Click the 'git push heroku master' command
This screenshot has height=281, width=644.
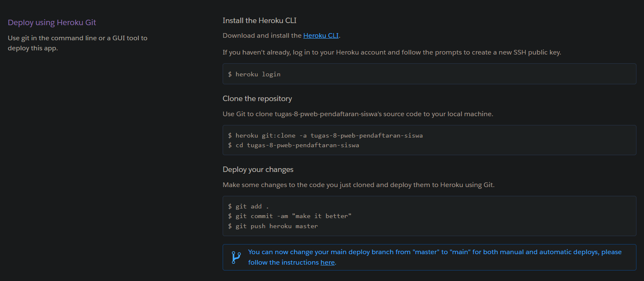tap(273, 226)
